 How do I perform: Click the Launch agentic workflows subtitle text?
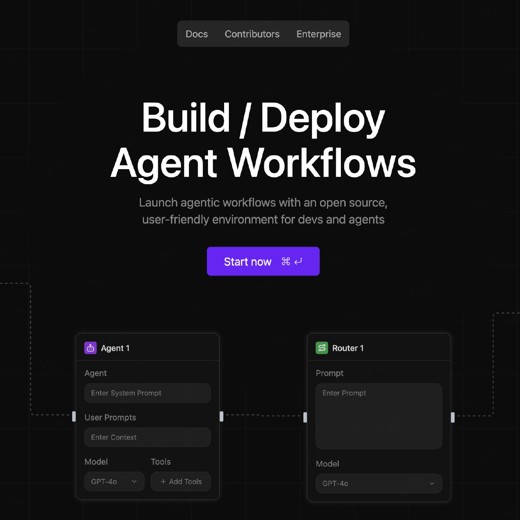[263, 211]
